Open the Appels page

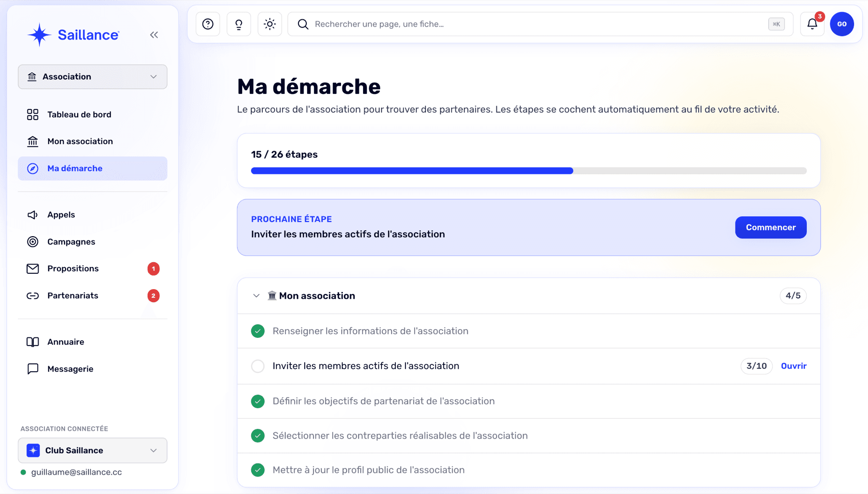(x=93, y=214)
